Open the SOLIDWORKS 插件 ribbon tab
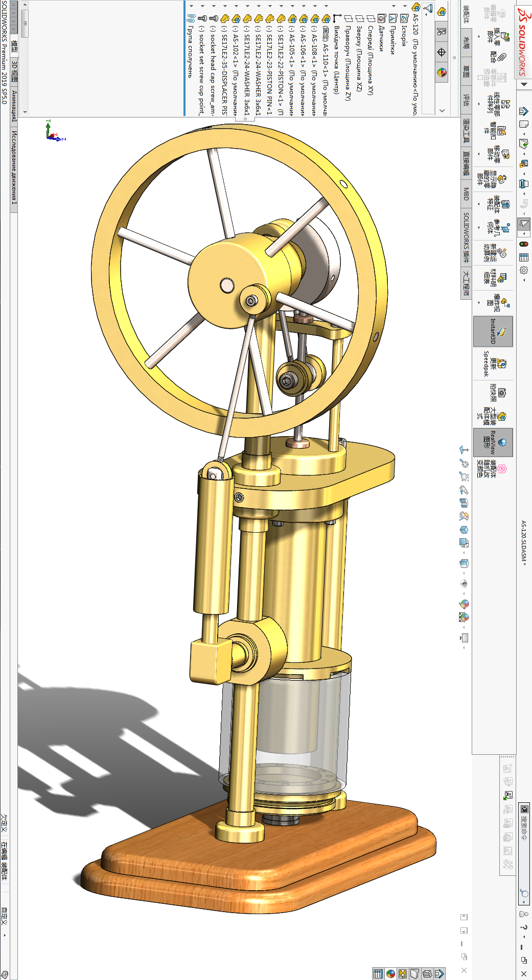Viewport: 532px width, 980px height. pyautogui.click(x=466, y=238)
